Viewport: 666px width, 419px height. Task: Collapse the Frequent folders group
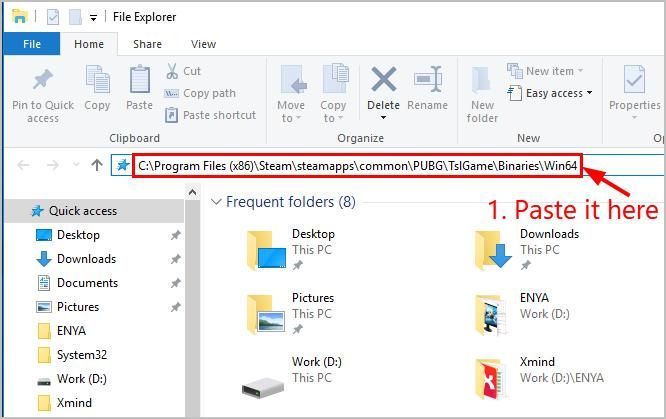click(216, 202)
